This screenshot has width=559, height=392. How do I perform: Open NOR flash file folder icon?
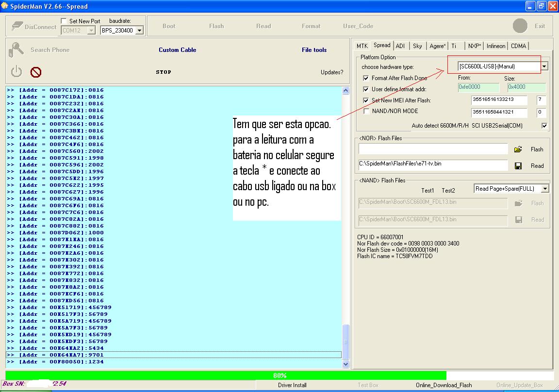(518, 149)
